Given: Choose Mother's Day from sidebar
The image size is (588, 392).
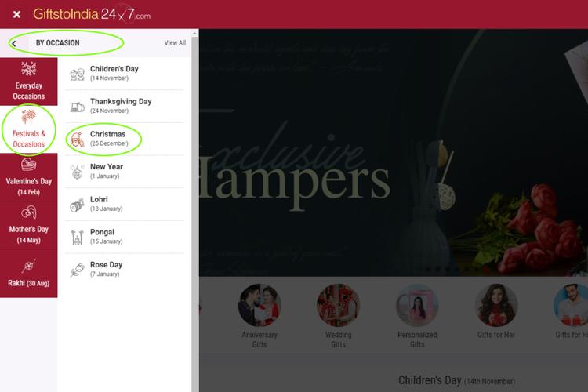Looking at the screenshot, I should [28, 223].
